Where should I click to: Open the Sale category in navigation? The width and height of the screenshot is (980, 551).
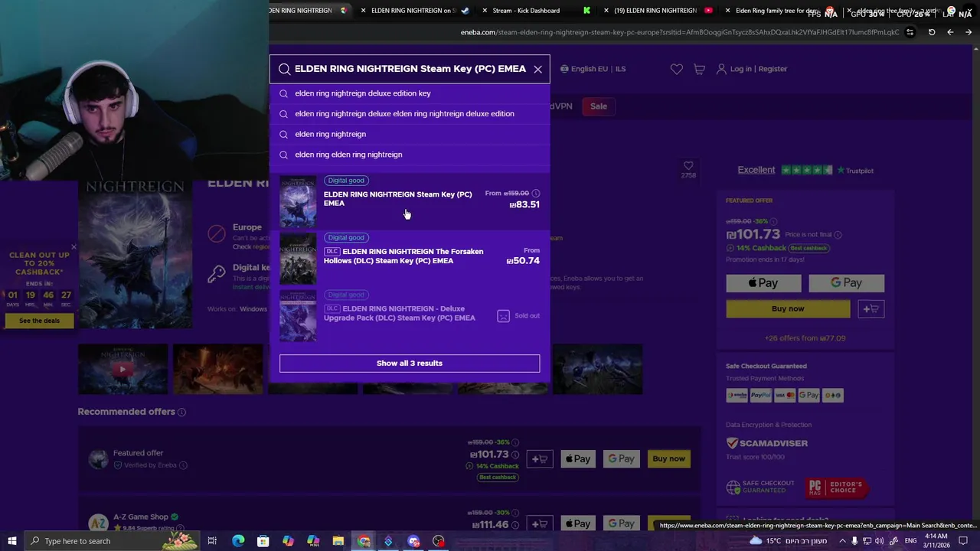click(599, 106)
